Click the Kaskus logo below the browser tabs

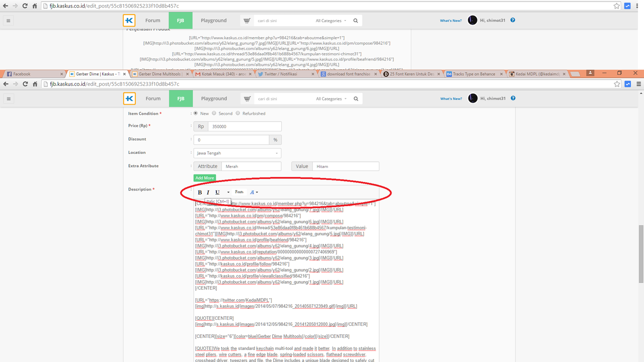click(129, 99)
